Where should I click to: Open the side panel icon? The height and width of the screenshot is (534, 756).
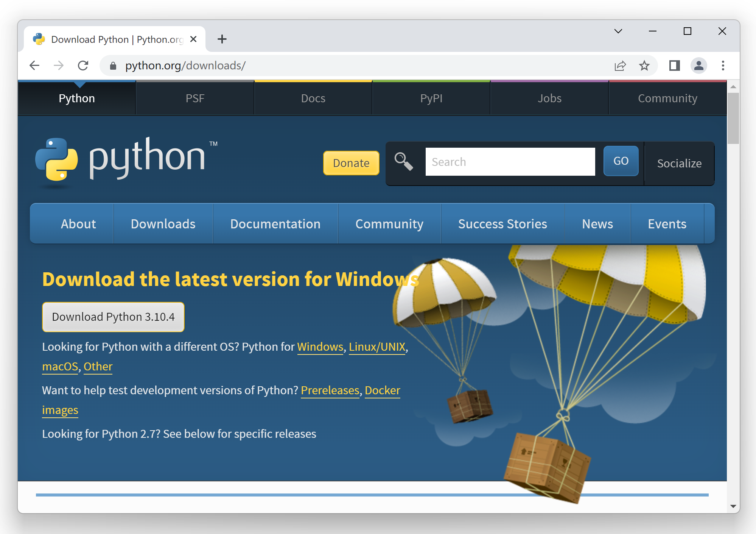click(x=674, y=66)
